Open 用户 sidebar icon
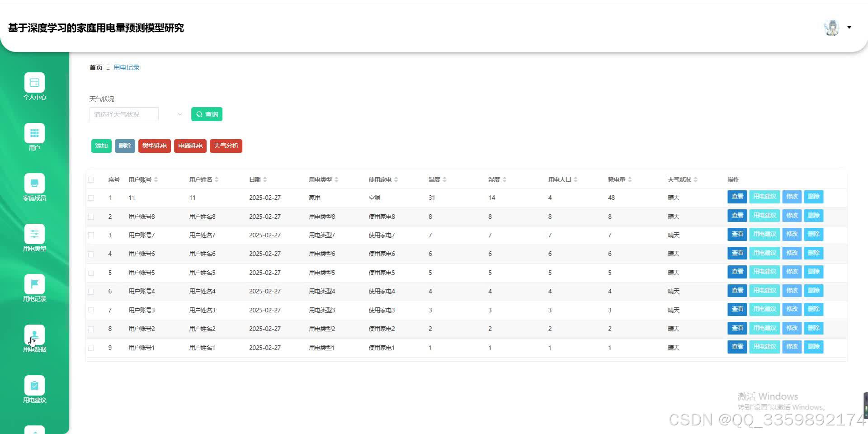The image size is (868, 434). coord(34,133)
